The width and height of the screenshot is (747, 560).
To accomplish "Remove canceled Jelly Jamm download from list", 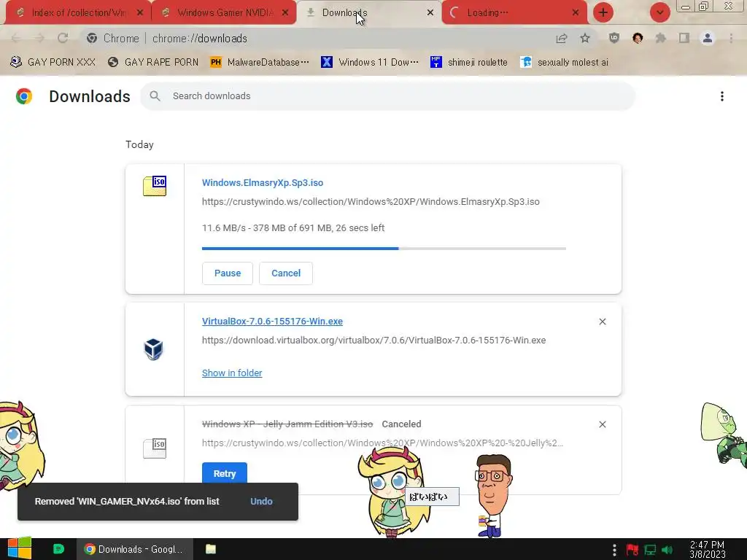I will coord(603,424).
